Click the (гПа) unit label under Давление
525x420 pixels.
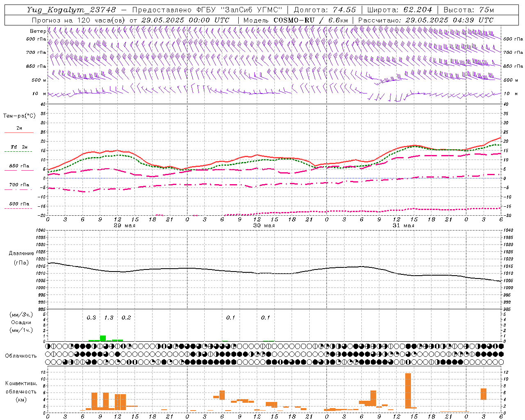pyautogui.click(x=21, y=262)
